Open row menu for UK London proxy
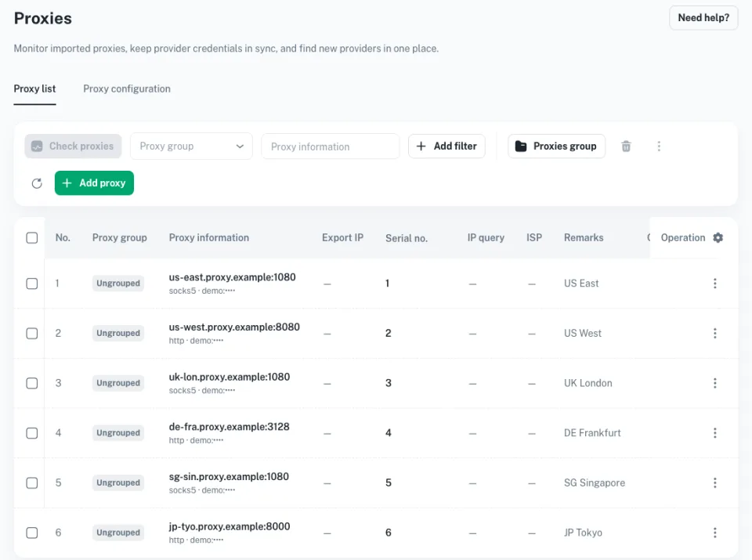752x560 pixels. click(715, 383)
